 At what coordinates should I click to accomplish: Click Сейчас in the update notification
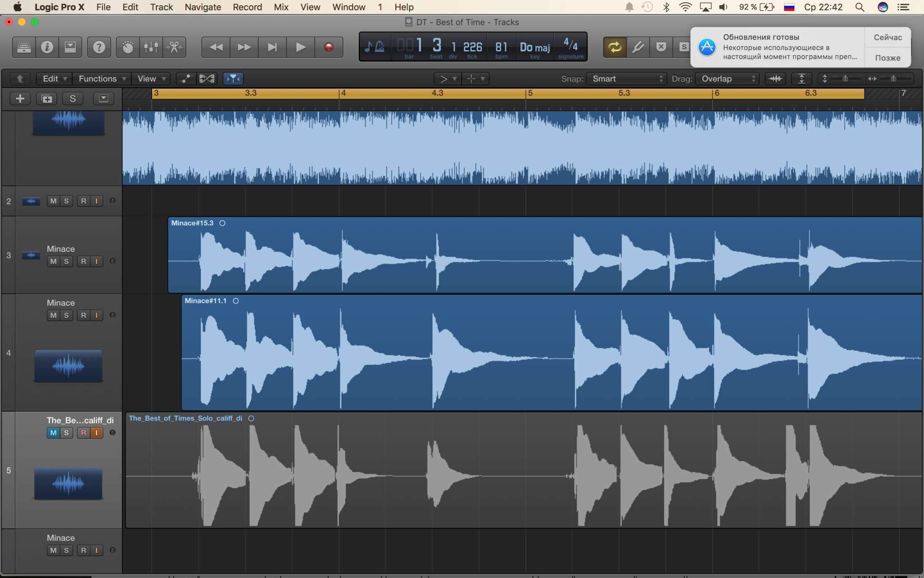point(887,37)
